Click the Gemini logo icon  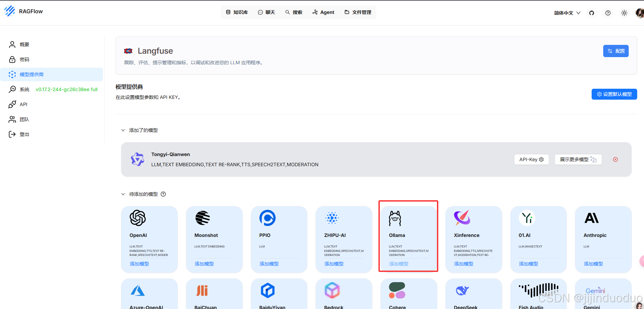click(595, 290)
